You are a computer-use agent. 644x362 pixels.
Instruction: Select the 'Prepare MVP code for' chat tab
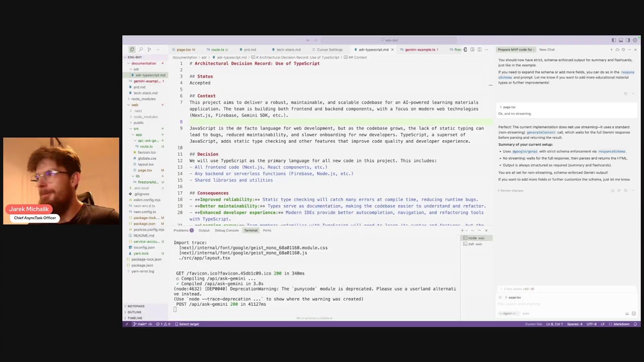click(x=516, y=50)
